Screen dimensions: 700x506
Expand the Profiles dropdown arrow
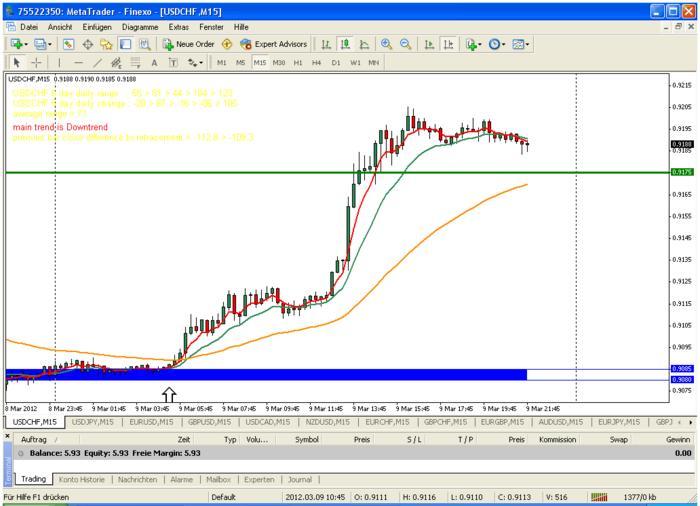(49, 45)
